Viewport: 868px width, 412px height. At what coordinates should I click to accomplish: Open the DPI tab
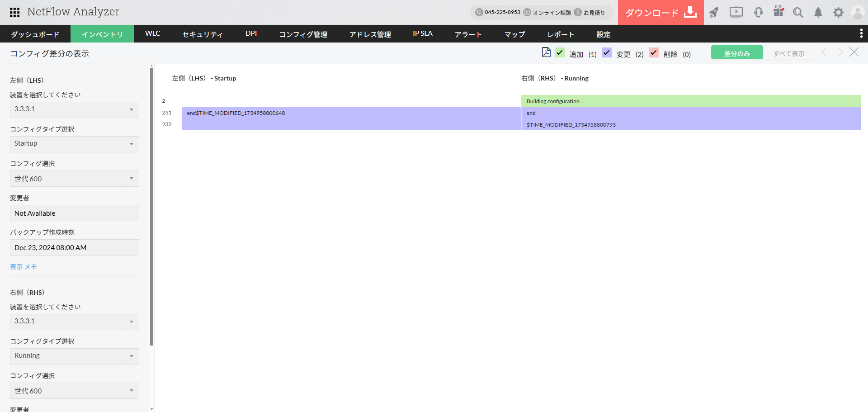pos(251,34)
